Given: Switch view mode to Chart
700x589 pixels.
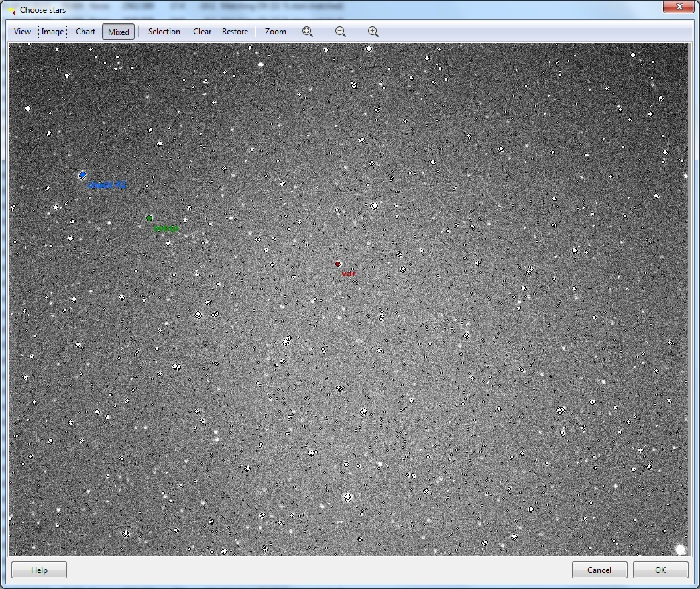Looking at the screenshot, I should tap(85, 31).
